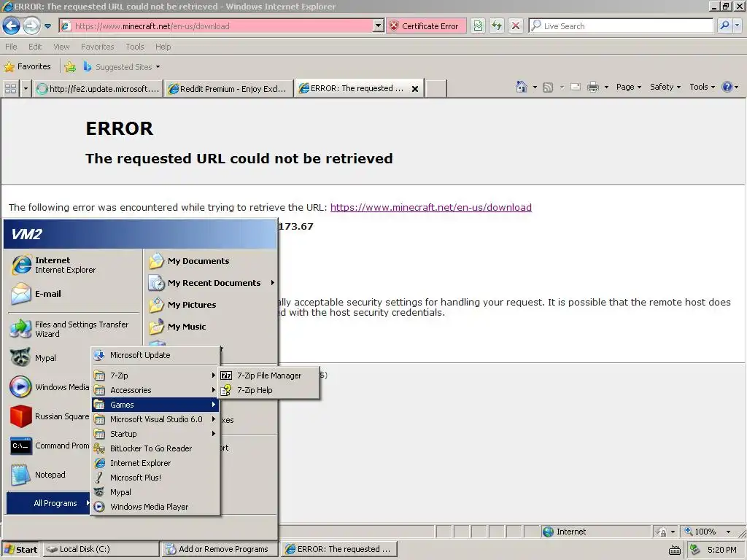This screenshot has height=560, width=747.
Task: Launch BitLocker To Go Reader
Action: click(x=155, y=448)
